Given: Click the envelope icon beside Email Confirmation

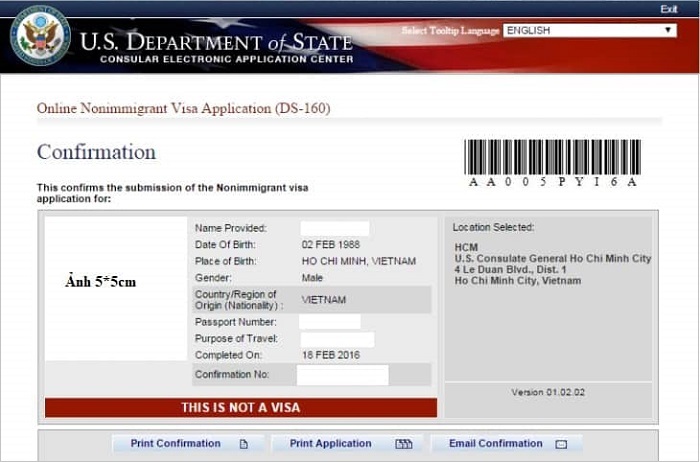Looking at the screenshot, I should click(561, 444).
